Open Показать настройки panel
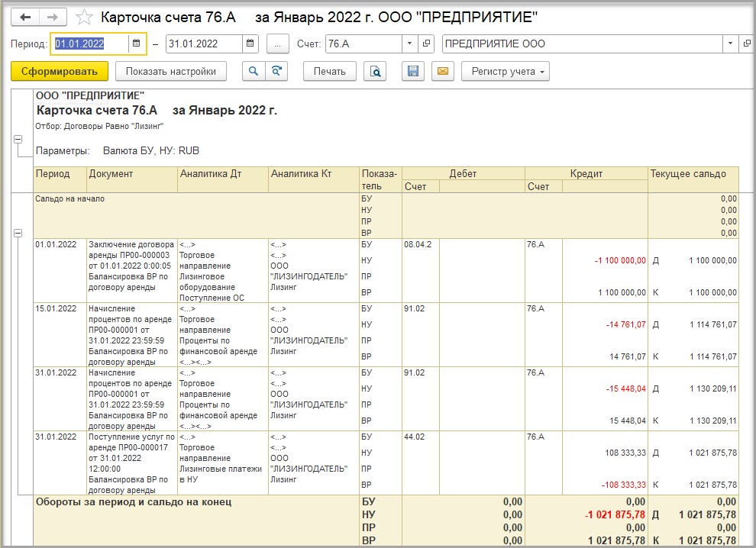The width and height of the screenshot is (756, 548). [x=171, y=71]
